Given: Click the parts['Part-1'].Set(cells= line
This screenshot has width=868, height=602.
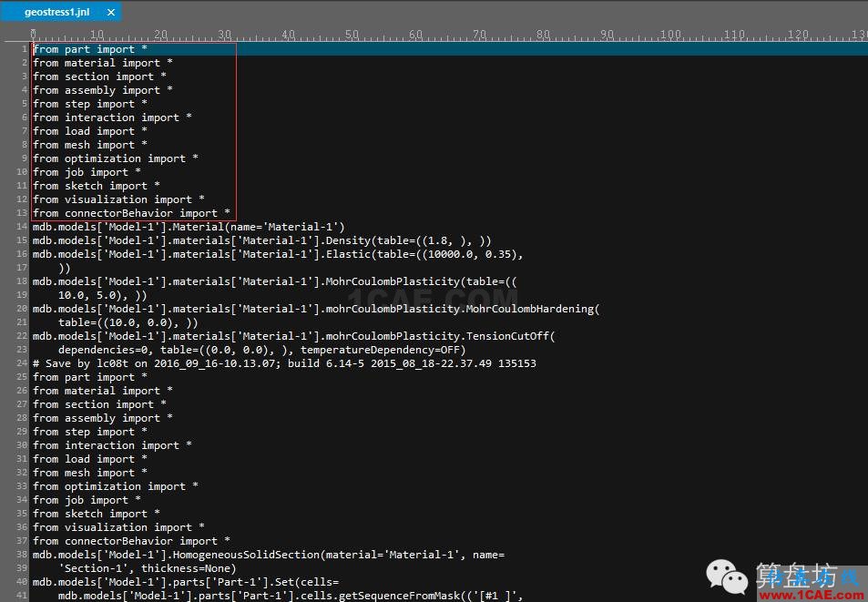Looking at the screenshot, I should tap(186, 582).
